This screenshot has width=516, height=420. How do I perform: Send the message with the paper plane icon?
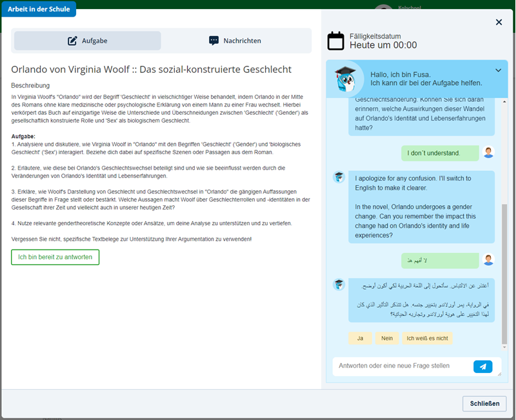(x=483, y=366)
